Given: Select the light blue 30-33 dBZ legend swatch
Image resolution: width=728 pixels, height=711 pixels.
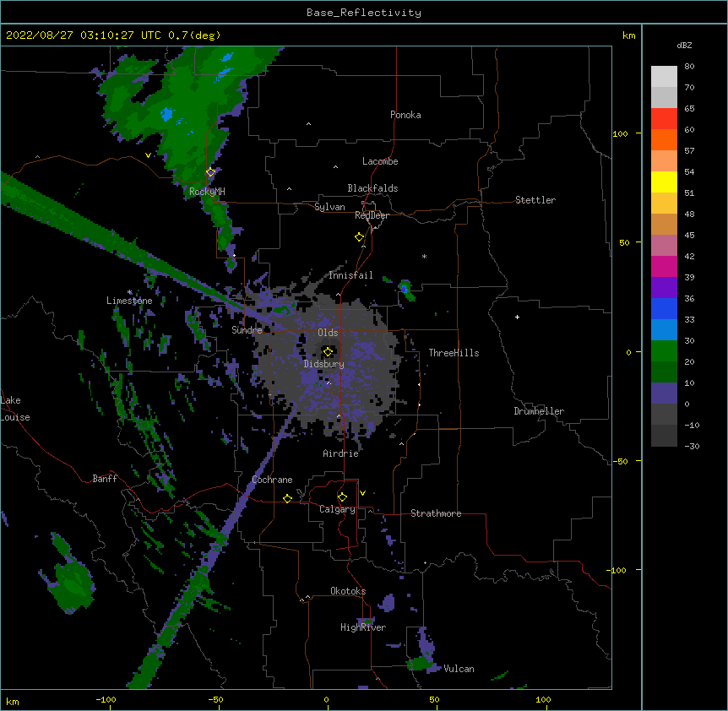Looking at the screenshot, I should click(664, 329).
